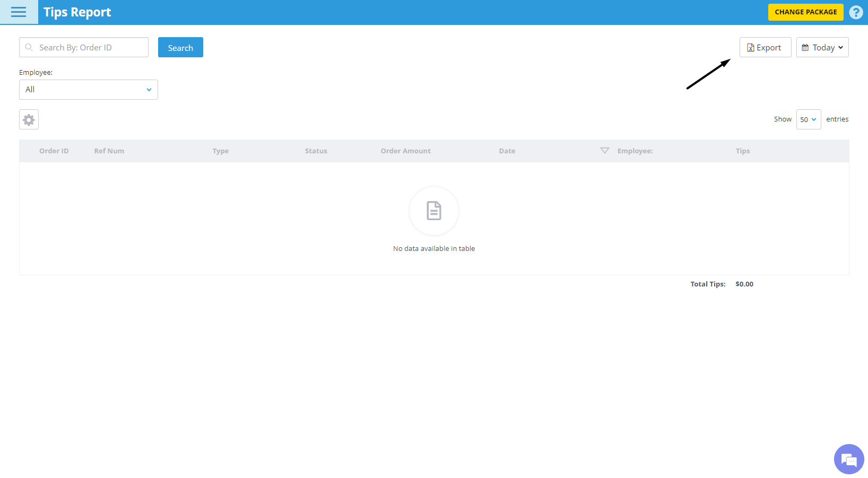Screen dimensions: 868x478
Task: Click the Status column header
Action: [316, 151]
